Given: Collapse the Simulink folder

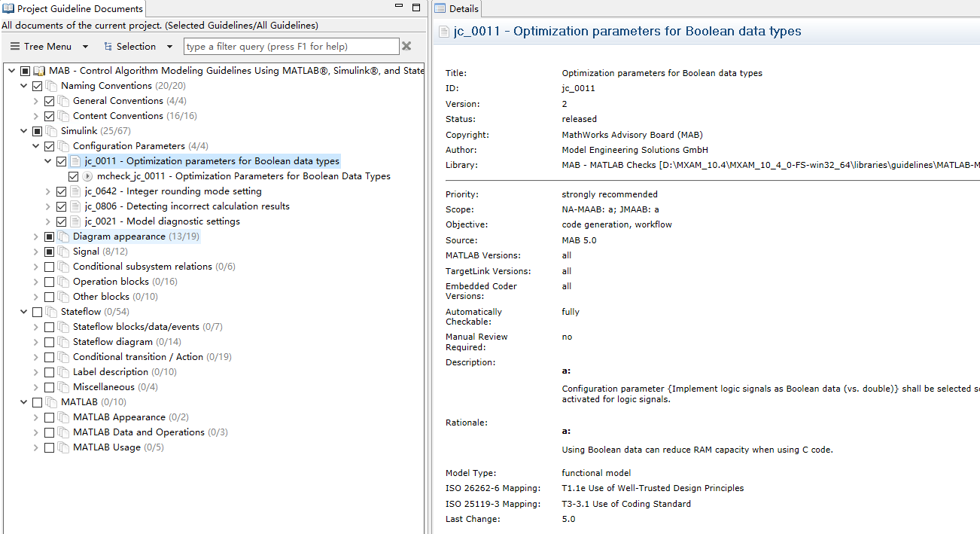Looking at the screenshot, I should [x=23, y=131].
